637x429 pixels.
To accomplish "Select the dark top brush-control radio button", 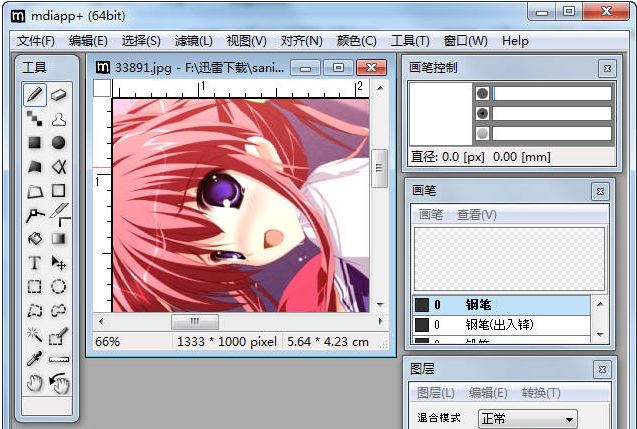I will [482, 93].
